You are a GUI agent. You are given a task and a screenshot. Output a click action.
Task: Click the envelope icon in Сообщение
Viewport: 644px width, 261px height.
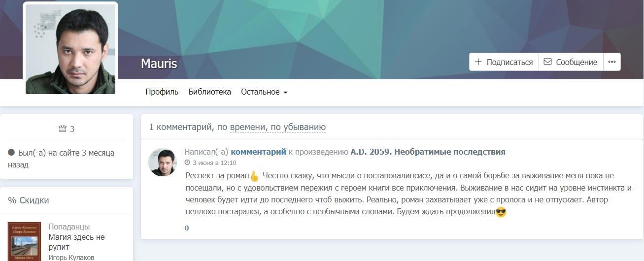coord(547,62)
